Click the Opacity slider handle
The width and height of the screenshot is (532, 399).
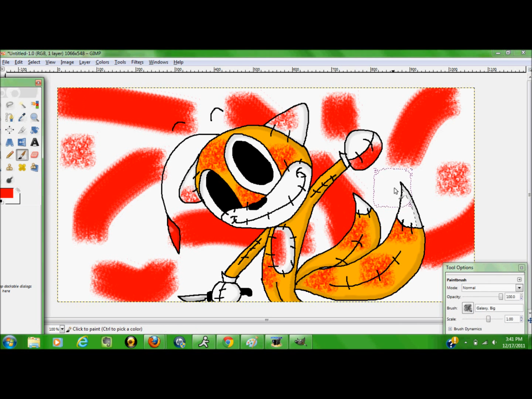click(501, 297)
